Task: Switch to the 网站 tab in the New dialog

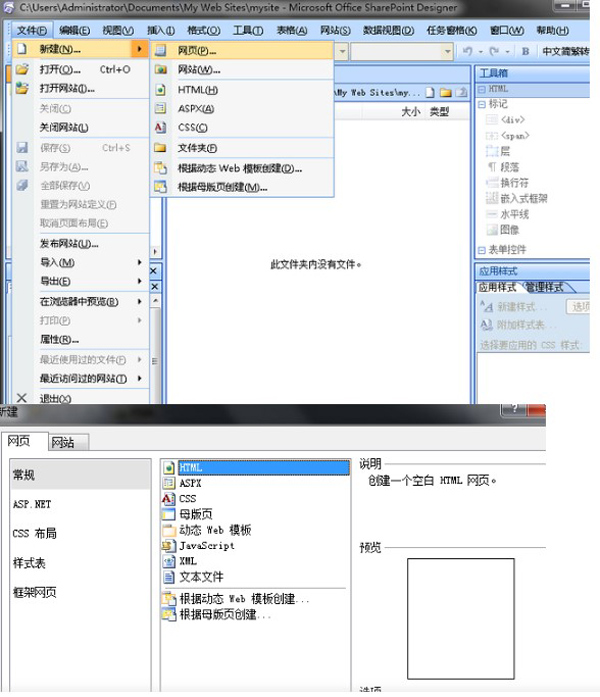Action: click(64, 442)
